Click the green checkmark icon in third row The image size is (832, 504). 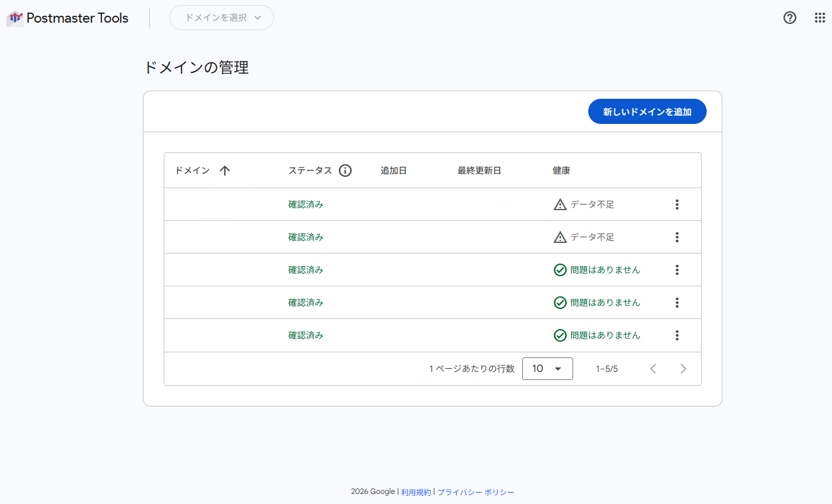click(560, 270)
